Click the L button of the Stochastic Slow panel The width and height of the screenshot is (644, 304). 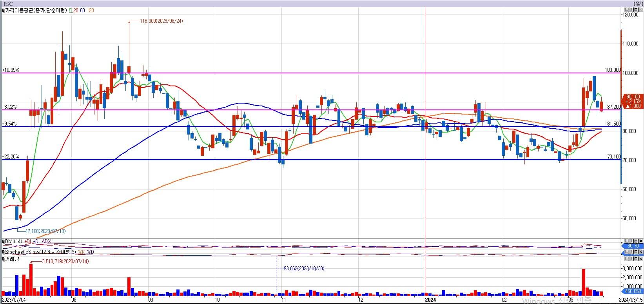(627, 251)
